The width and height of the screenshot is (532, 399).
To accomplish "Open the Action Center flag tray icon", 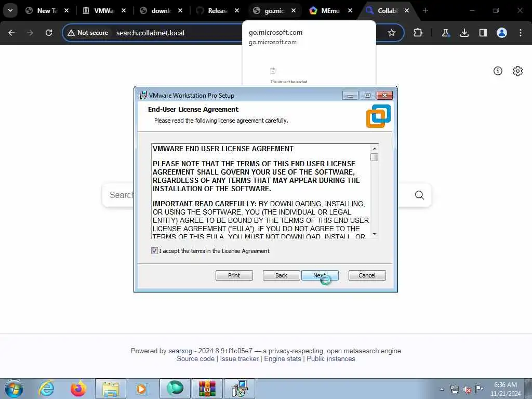I will point(480,389).
